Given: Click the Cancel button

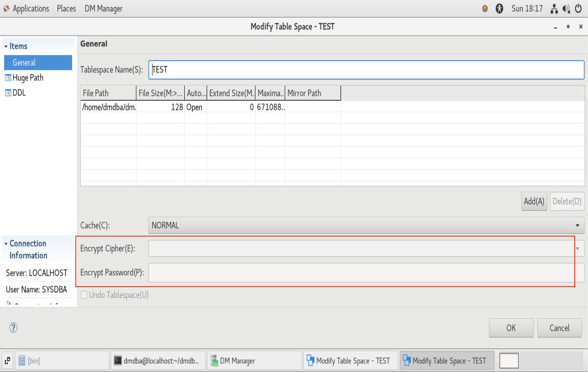Looking at the screenshot, I should pos(559,328).
